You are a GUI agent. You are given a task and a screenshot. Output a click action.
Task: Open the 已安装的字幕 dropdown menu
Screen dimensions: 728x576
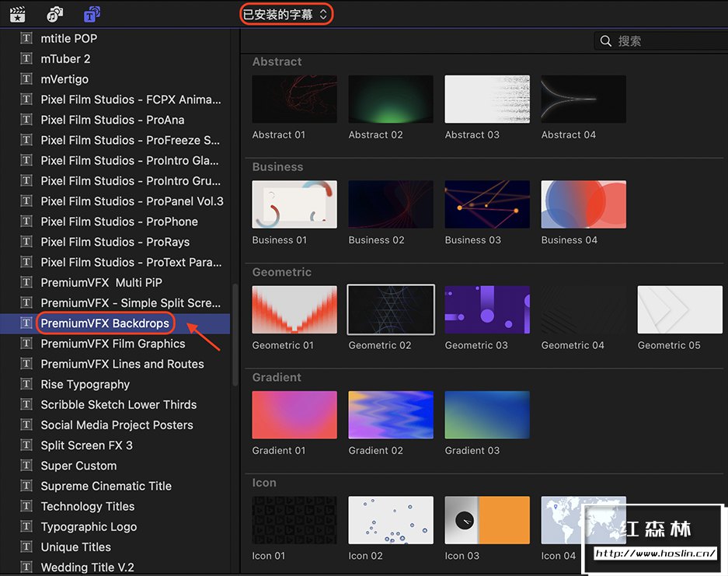pos(286,14)
